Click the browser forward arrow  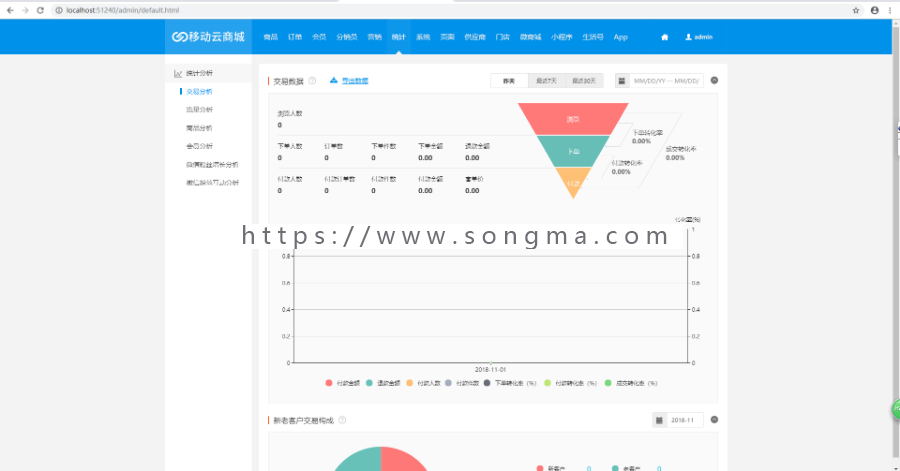pyautogui.click(x=25, y=10)
